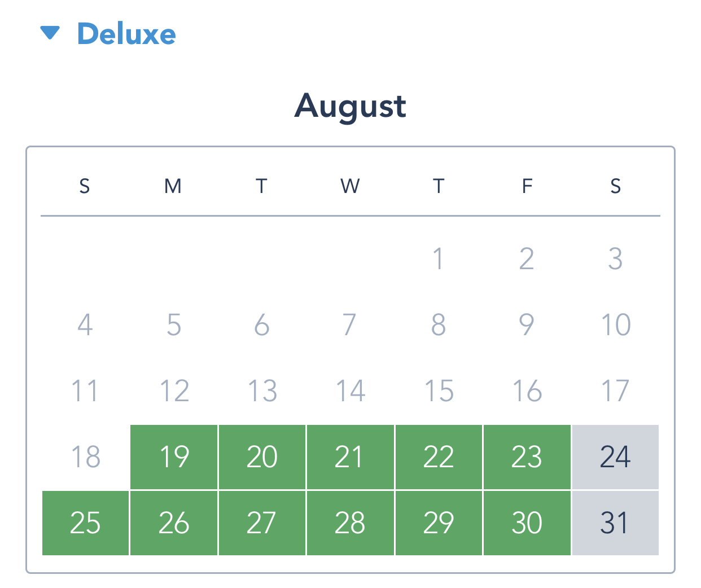701x588 pixels.
Task: Select August 23 green cell
Action: [527, 457]
